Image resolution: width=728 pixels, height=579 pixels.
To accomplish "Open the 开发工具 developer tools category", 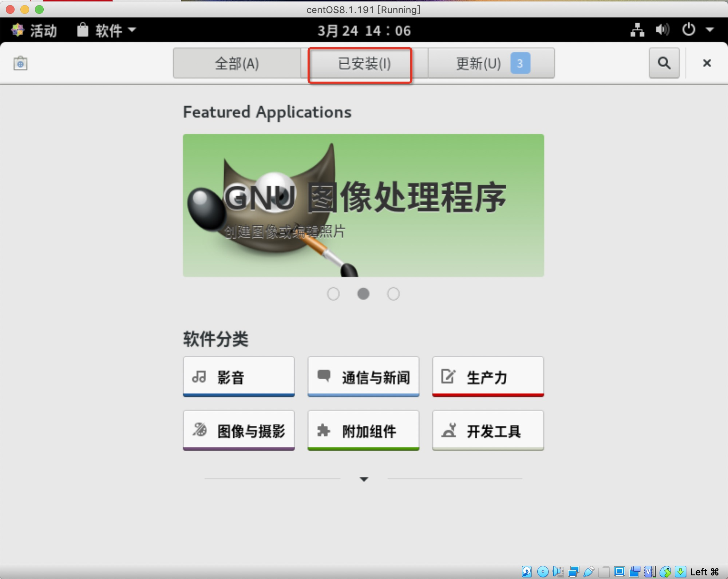I will (488, 431).
